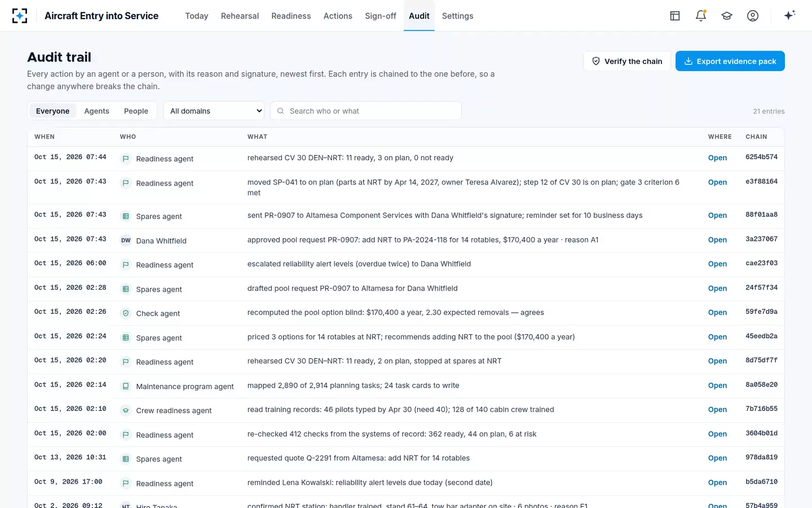The width and height of the screenshot is (812, 508).
Task: Click the Maintenance program agent icon
Action: coord(126,386)
